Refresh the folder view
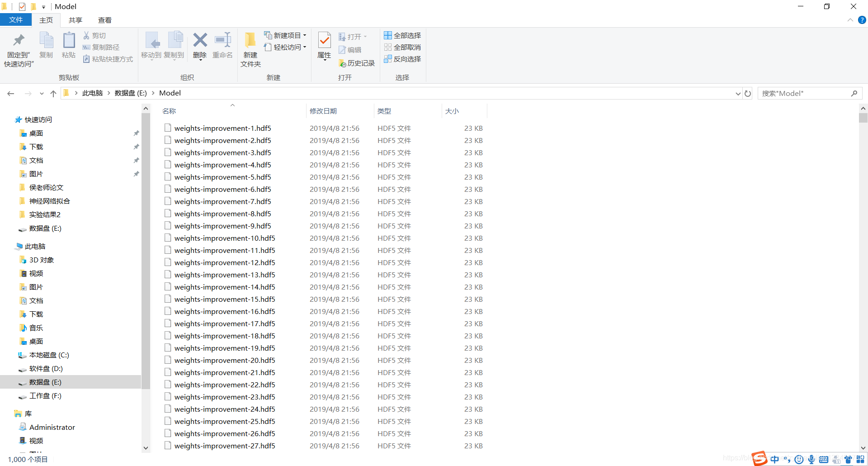The width and height of the screenshot is (868, 466). coord(748,93)
